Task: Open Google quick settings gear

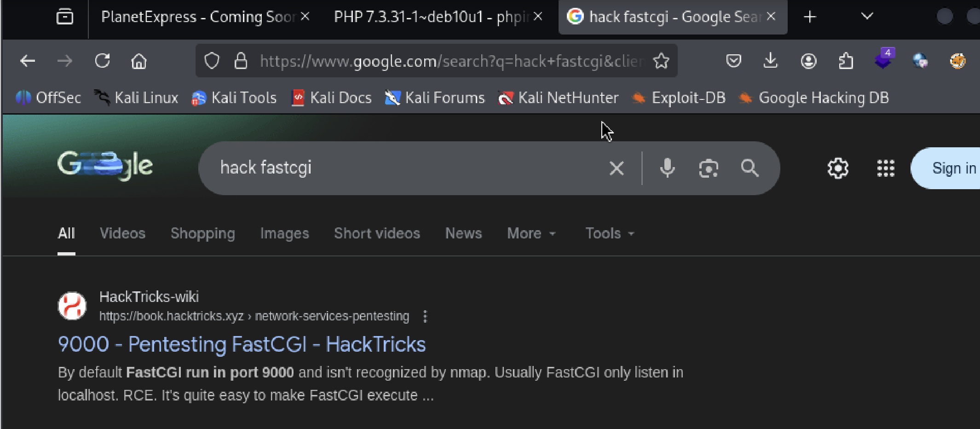Action: 838,168
